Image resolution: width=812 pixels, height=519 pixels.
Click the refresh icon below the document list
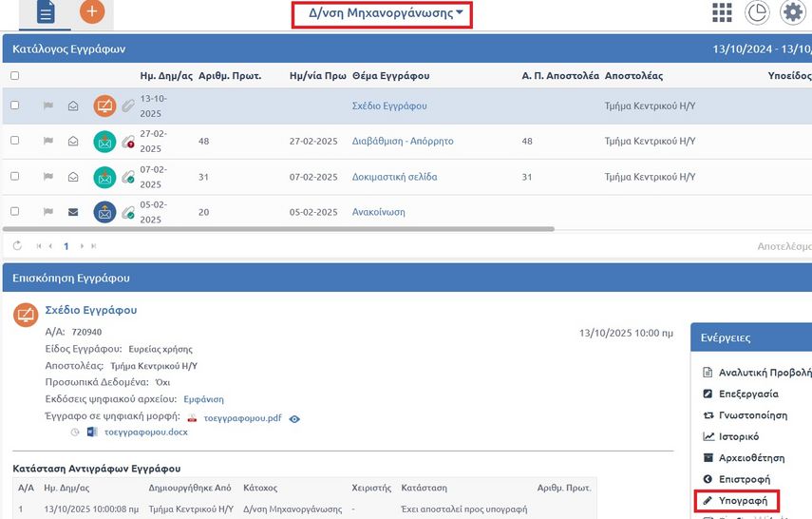coord(17,246)
